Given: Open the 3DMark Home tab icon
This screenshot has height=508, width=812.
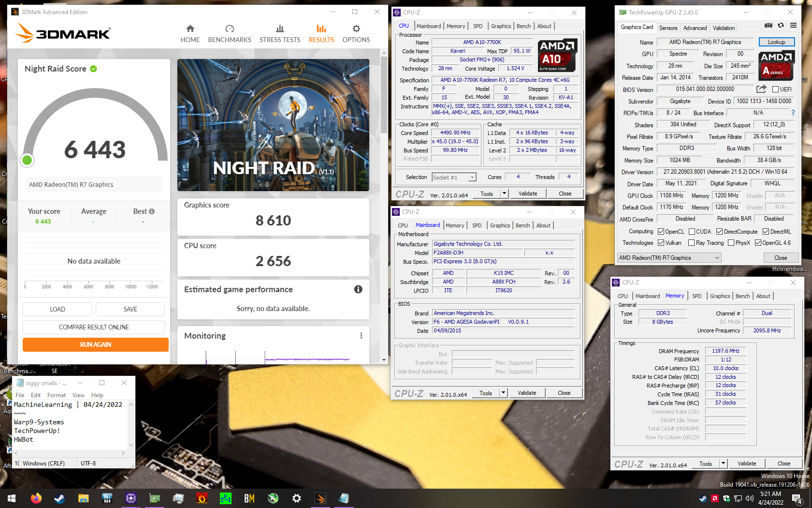Looking at the screenshot, I should coord(190,29).
